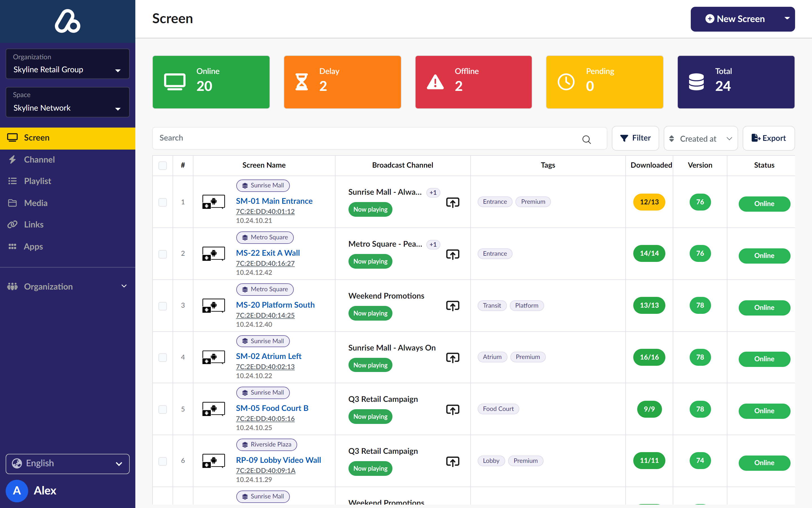The height and width of the screenshot is (508, 812).
Task: Check the box for row 6 RP-09
Action: 163,461
